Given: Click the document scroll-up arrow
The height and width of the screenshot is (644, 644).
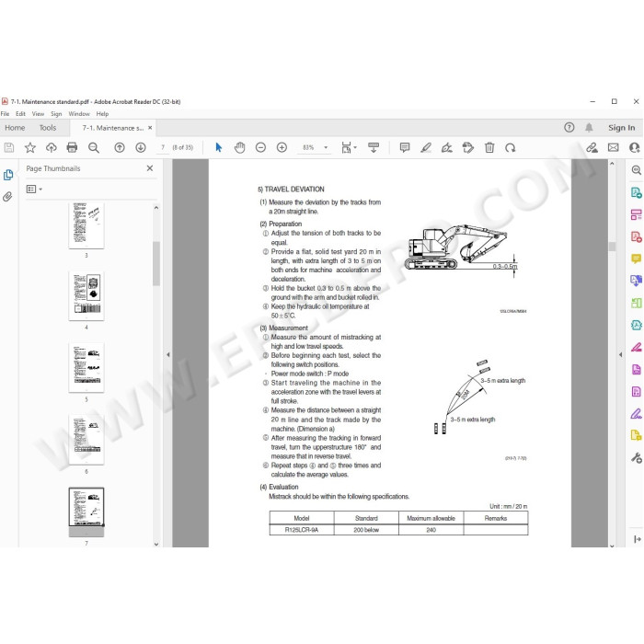Looking at the screenshot, I should (x=612, y=164).
